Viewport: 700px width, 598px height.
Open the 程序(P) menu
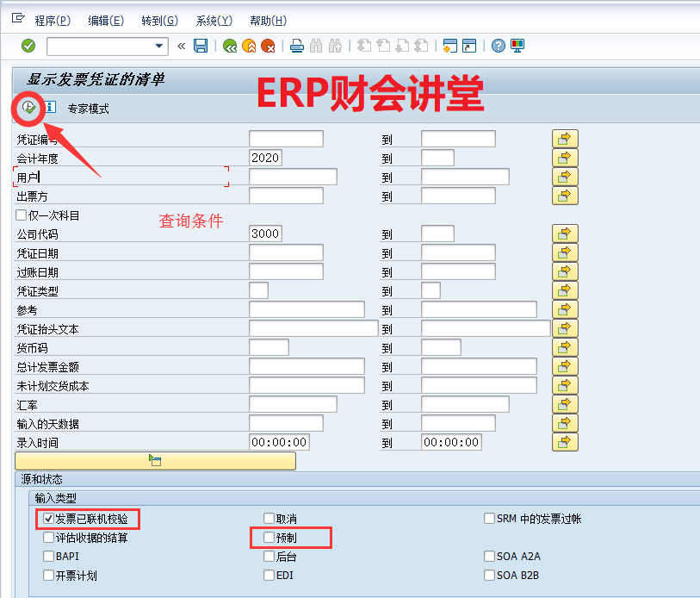[53, 21]
